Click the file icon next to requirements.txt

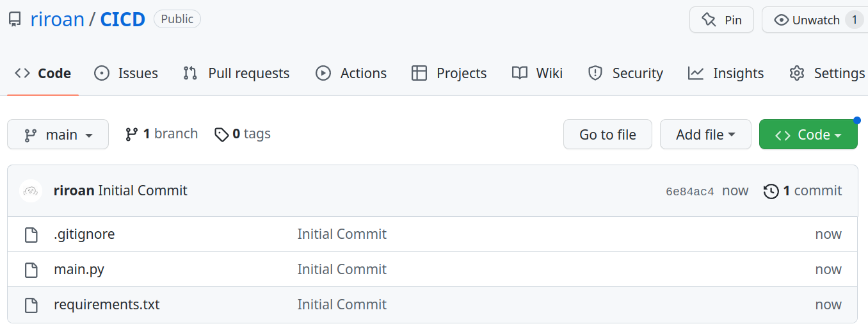31,305
